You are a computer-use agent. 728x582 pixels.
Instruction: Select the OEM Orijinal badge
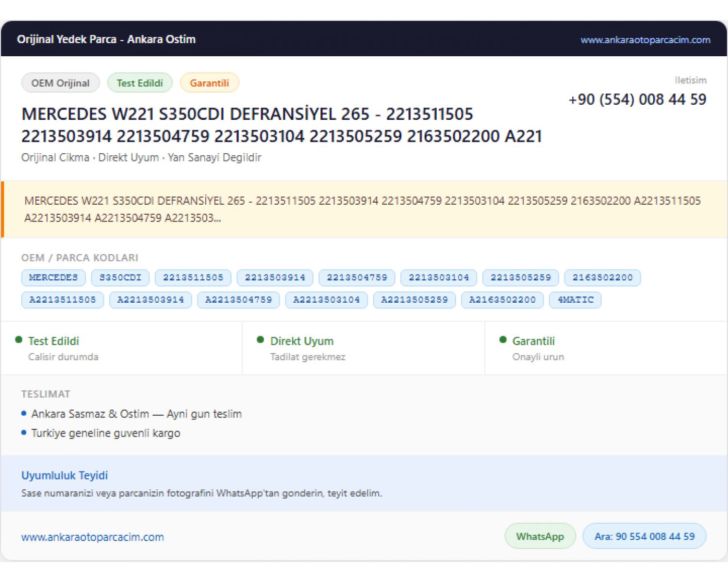[61, 83]
